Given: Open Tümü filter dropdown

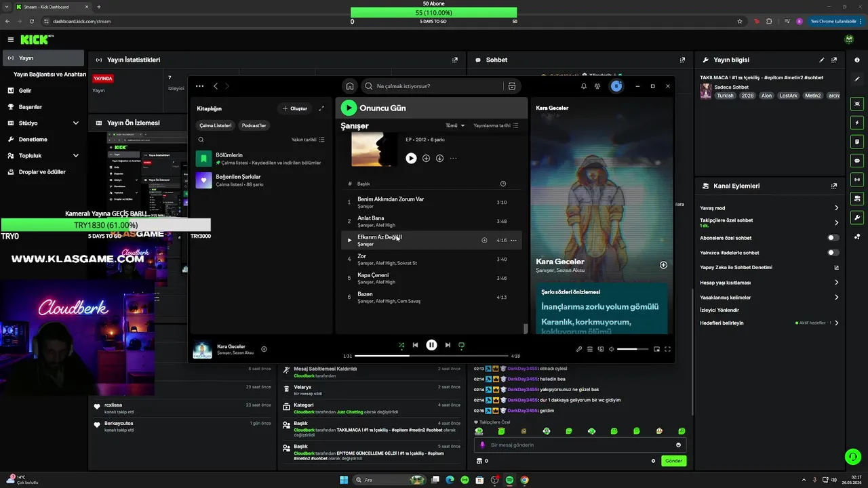Looking at the screenshot, I should tap(455, 125).
